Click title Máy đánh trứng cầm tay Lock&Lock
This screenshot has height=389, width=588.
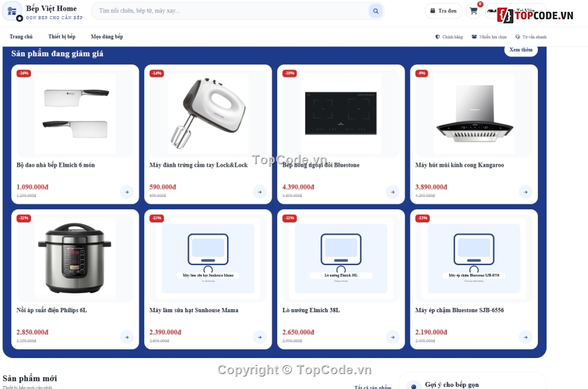(199, 165)
